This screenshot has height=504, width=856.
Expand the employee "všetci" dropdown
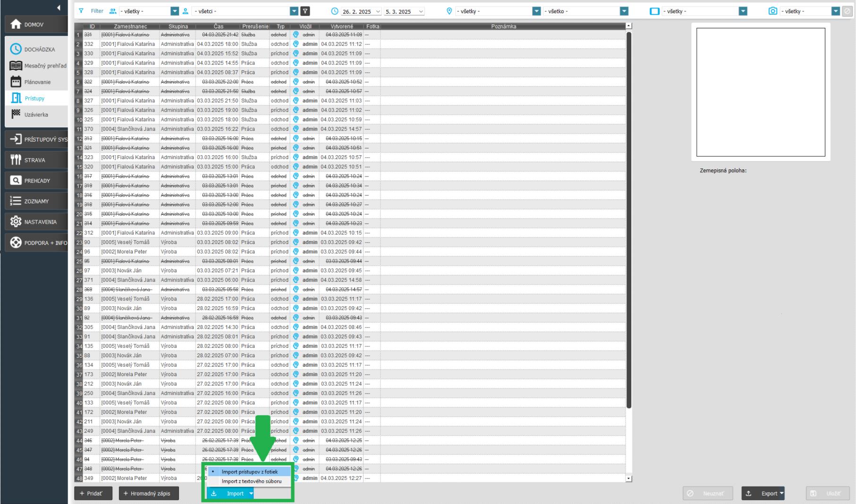click(294, 11)
